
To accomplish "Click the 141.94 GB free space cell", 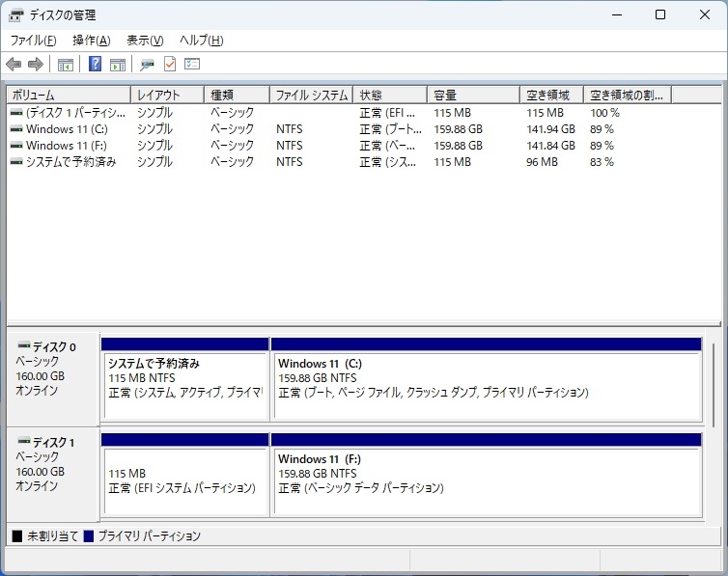I will (x=550, y=129).
